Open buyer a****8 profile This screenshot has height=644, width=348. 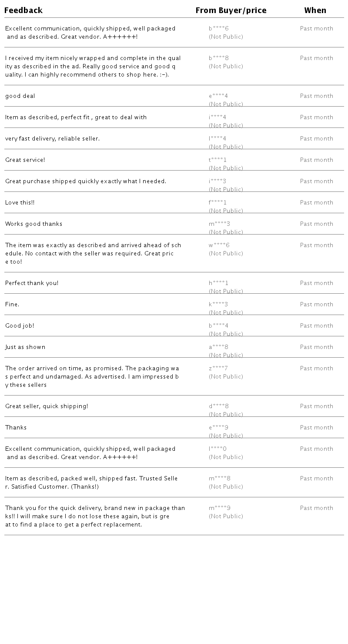[219, 347]
